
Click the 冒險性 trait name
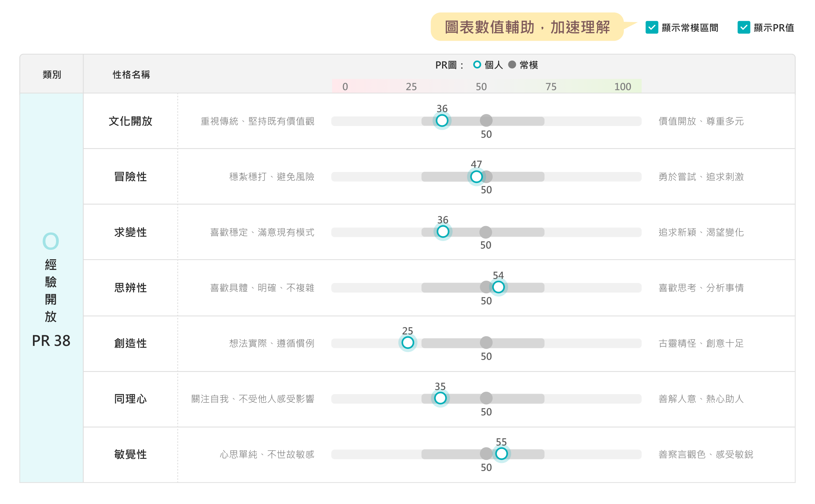point(130,177)
